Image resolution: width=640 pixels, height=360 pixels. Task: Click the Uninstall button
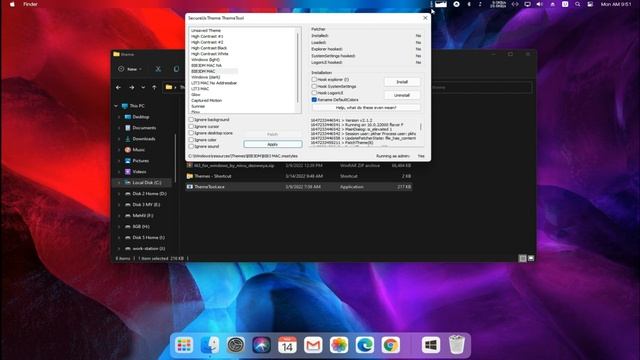coord(402,95)
